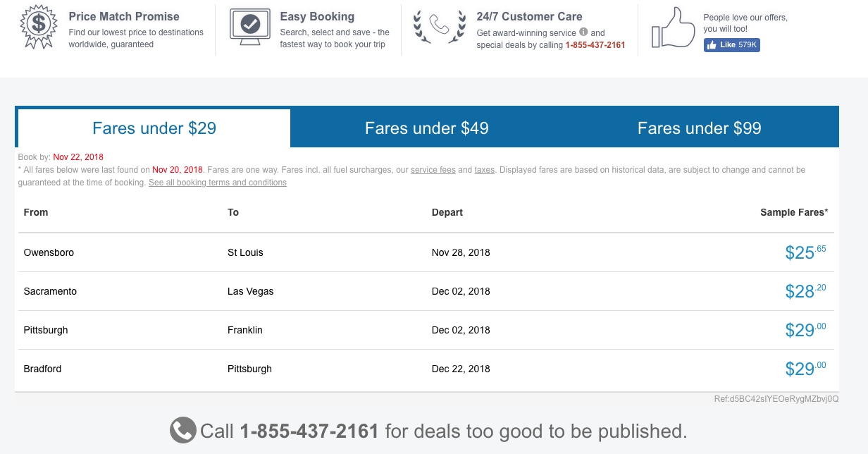
Task: Call the red 1-855-437-2161 customer care number
Action: (x=595, y=45)
